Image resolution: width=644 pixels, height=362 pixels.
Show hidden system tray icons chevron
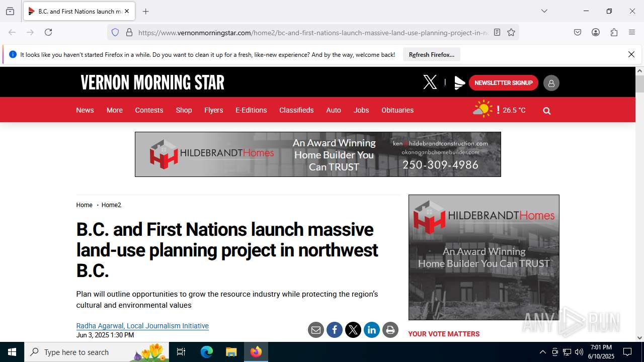click(x=542, y=352)
